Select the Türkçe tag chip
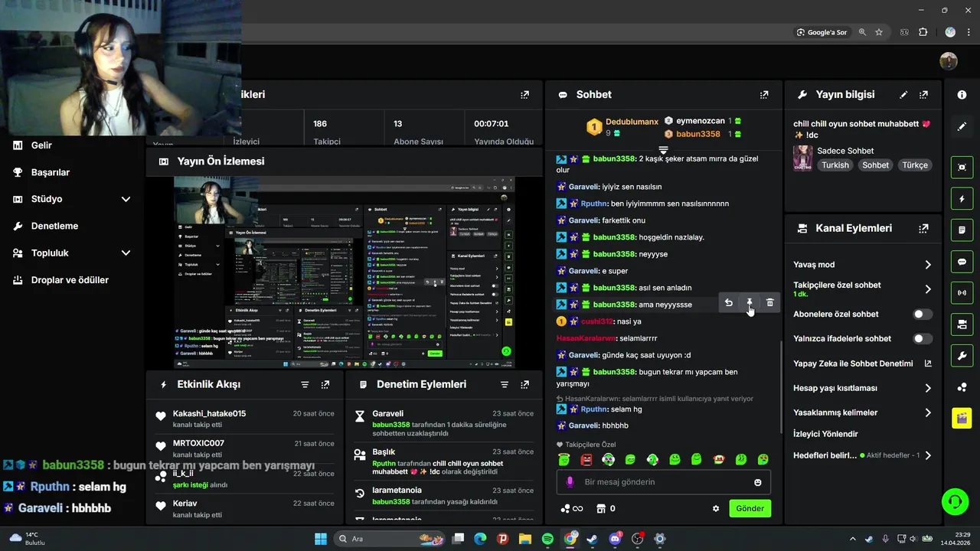The height and width of the screenshot is (551, 980). point(915,165)
